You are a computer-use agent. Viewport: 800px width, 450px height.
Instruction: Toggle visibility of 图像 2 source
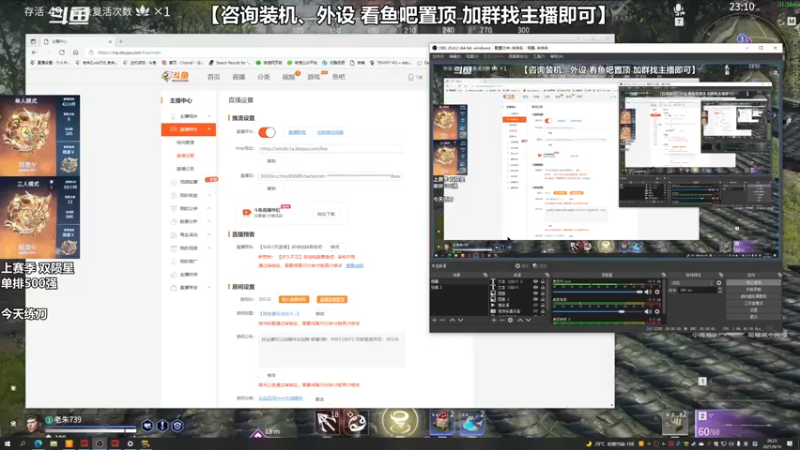click(x=535, y=299)
